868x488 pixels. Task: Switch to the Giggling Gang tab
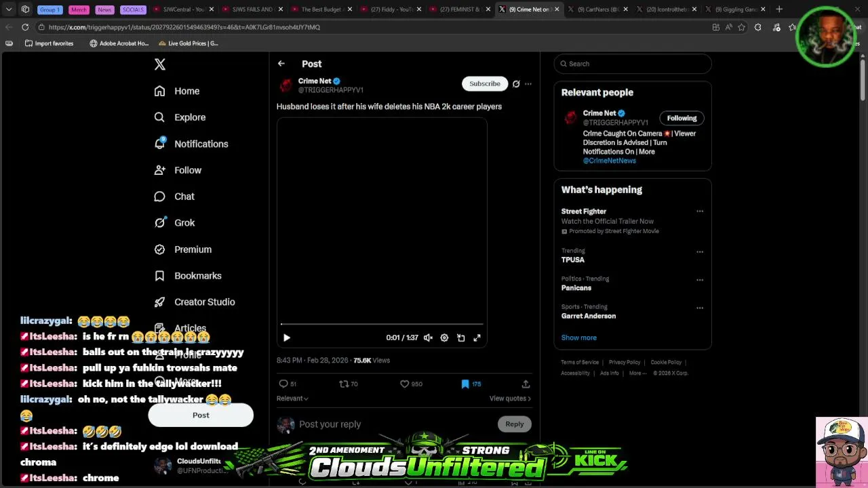734,9
